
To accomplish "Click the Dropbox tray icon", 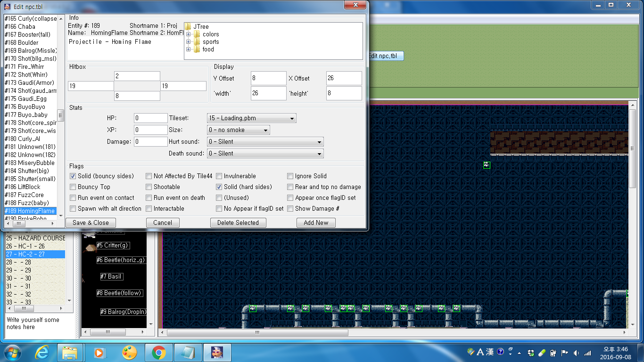I will pos(531,353).
